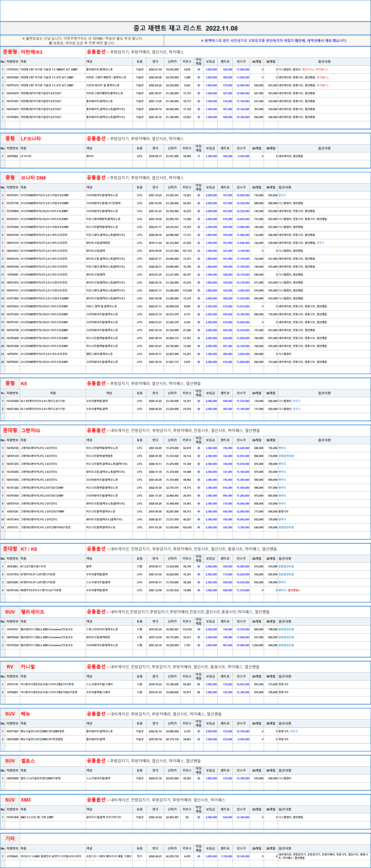Click color '슈팅스타 그레이 매트/다크 페블 그레이'
This screenshot has height=868, width=371.
coord(109,856)
